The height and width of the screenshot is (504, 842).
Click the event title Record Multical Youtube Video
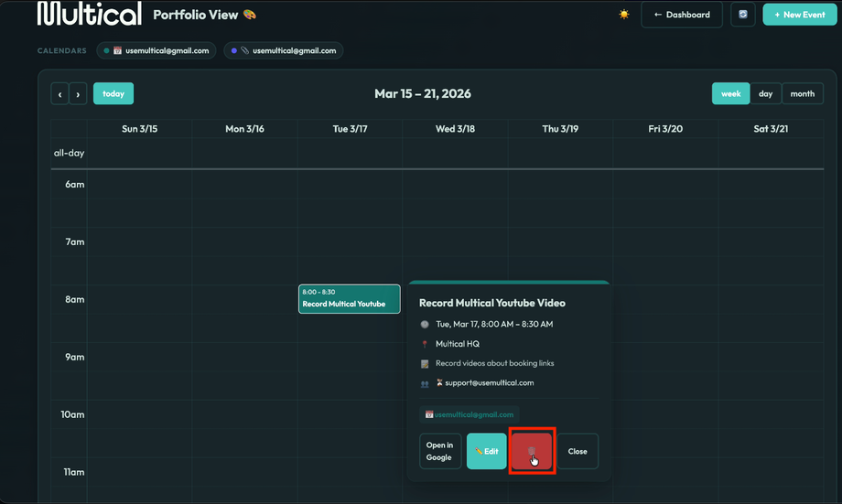click(x=491, y=303)
